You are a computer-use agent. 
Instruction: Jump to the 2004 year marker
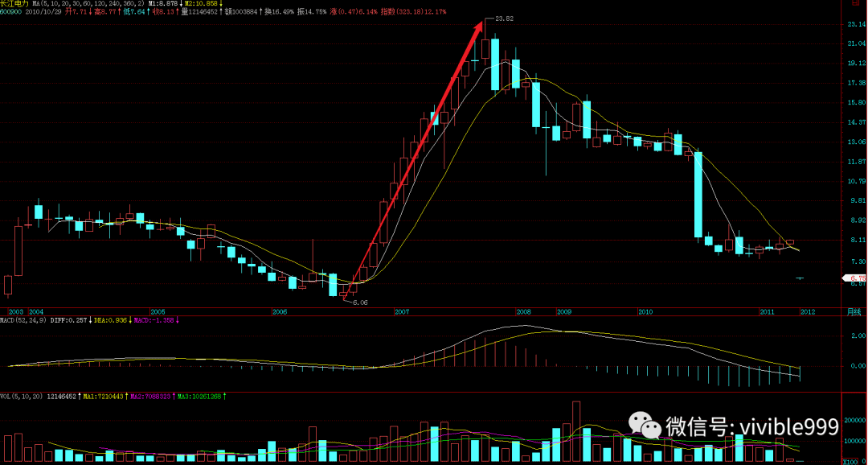click(x=36, y=312)
